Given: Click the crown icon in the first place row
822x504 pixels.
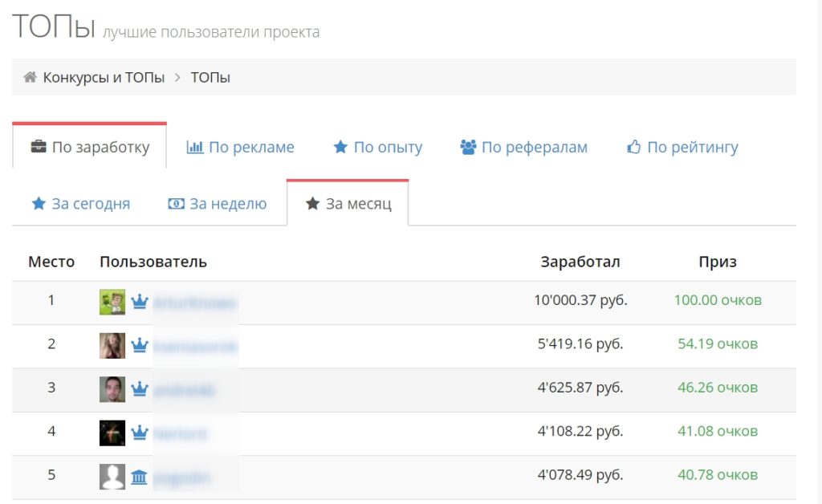Looking at the screenshot, I should 140,302.
